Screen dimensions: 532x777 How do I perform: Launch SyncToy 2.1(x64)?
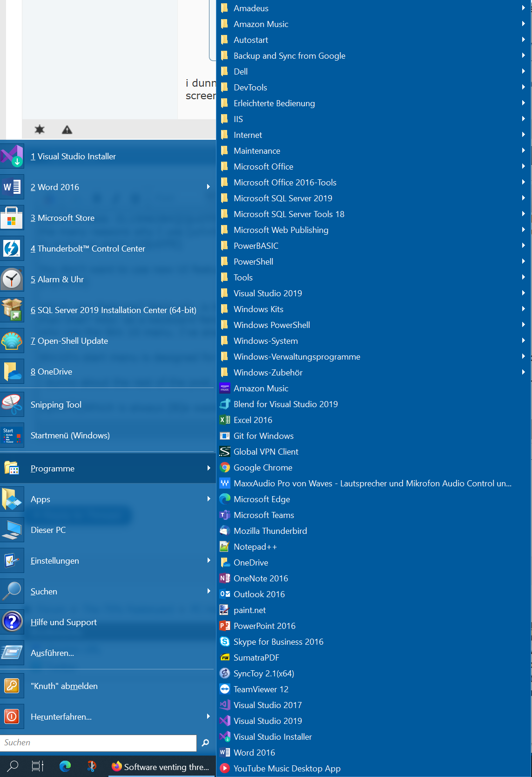coord(373,674)
